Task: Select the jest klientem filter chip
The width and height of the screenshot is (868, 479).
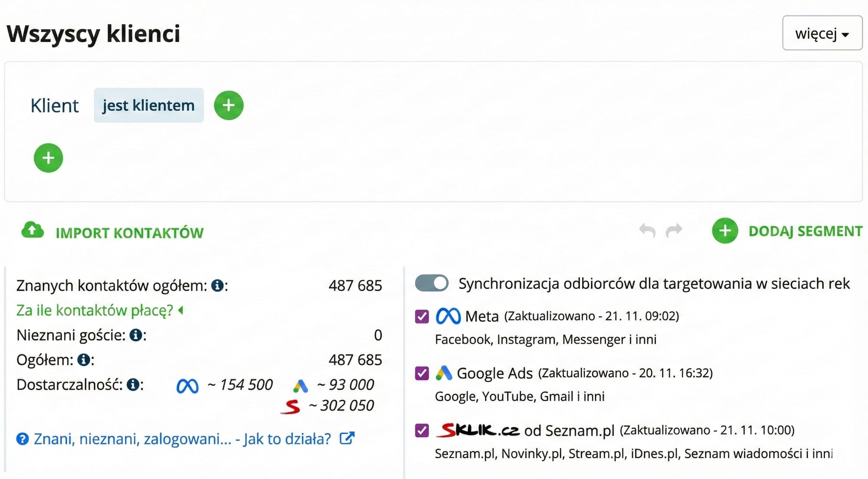Action: coord(148,105)
